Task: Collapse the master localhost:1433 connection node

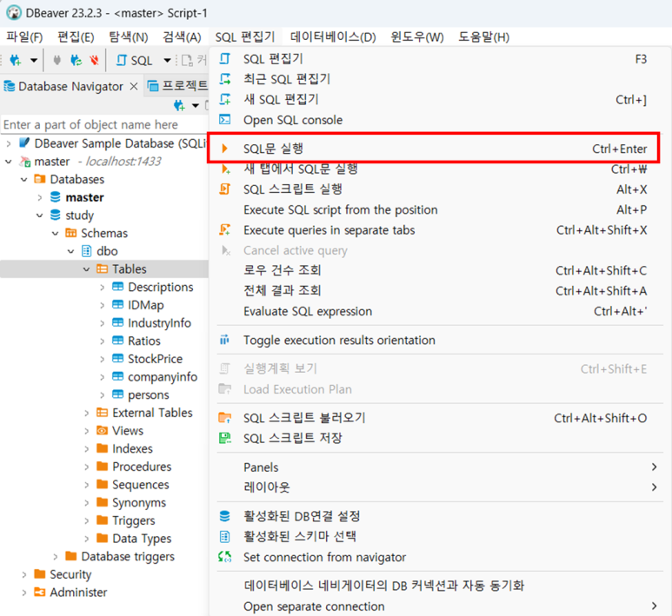Action: (9, 162)
